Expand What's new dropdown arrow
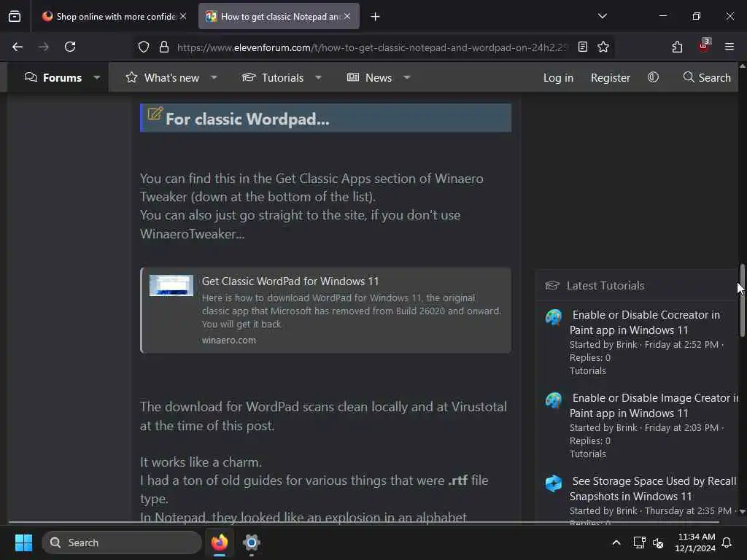 214,77
